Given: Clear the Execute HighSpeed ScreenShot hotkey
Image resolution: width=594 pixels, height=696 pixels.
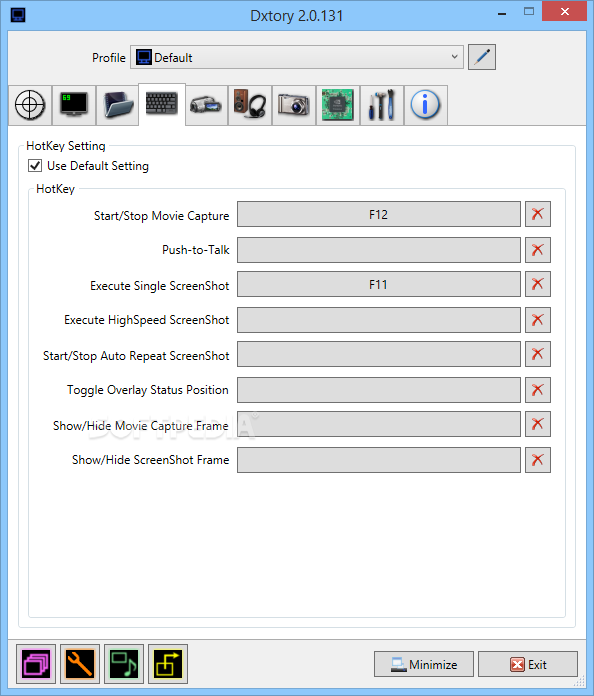Looking at the screenshot, I should pos(538,320).
